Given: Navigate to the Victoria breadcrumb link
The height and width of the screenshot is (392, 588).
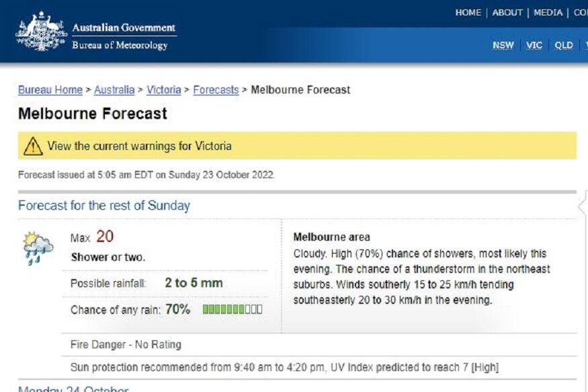Looking at the screenshot, I should [x=164, y=89].
